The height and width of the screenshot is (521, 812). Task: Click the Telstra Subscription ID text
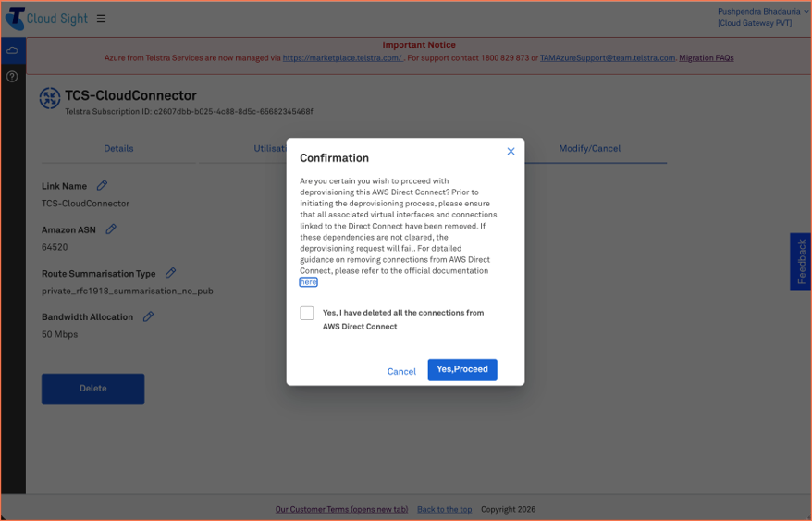(189, 111)
